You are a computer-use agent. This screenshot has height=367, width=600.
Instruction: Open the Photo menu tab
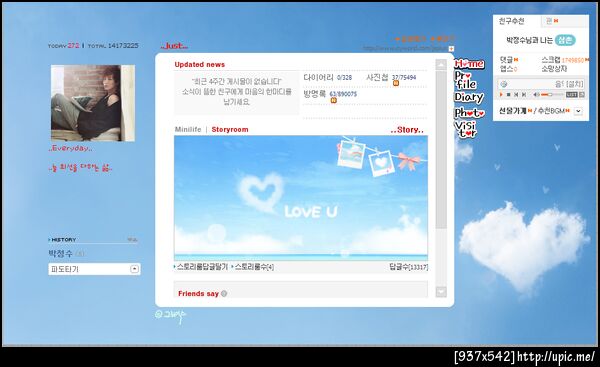(469, 113)
